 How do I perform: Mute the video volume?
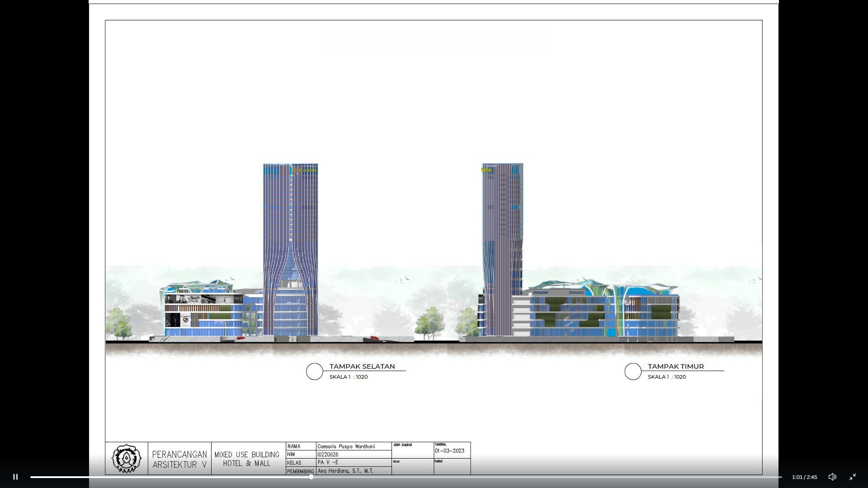click(832, 477)
